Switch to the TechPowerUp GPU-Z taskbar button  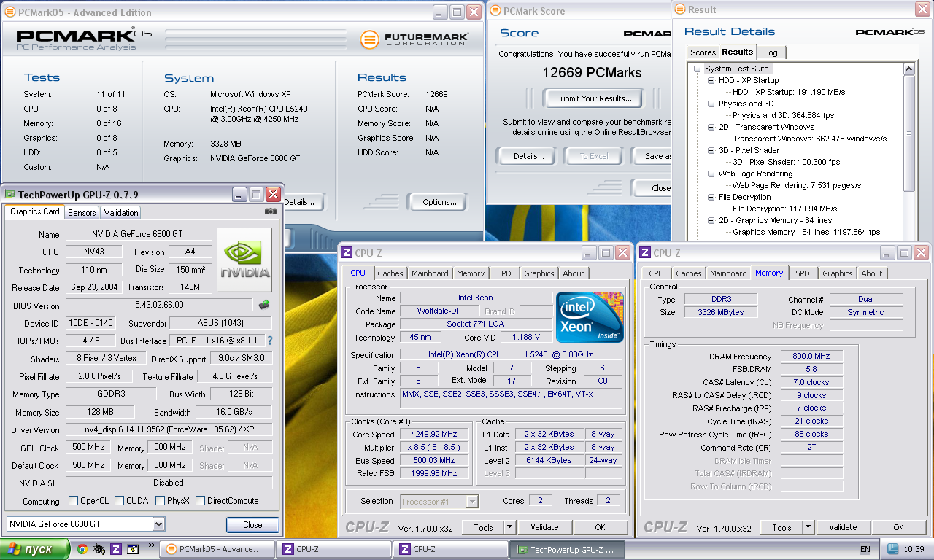568,549
